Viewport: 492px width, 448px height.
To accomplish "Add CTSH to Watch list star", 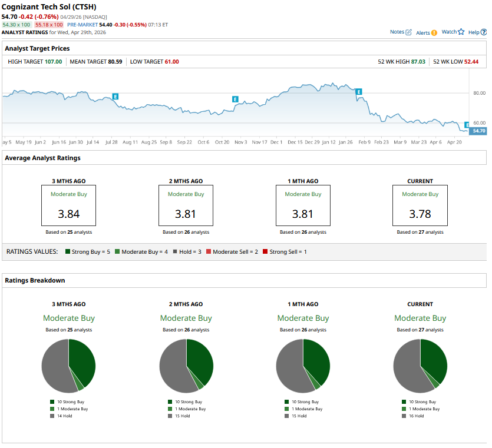I will [461, 32].
